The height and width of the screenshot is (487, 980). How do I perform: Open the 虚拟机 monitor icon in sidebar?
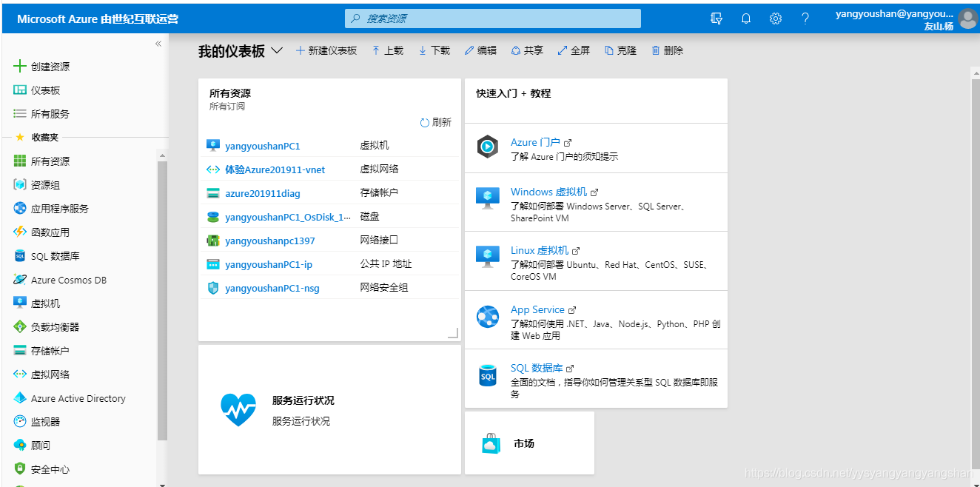[20, 303]
